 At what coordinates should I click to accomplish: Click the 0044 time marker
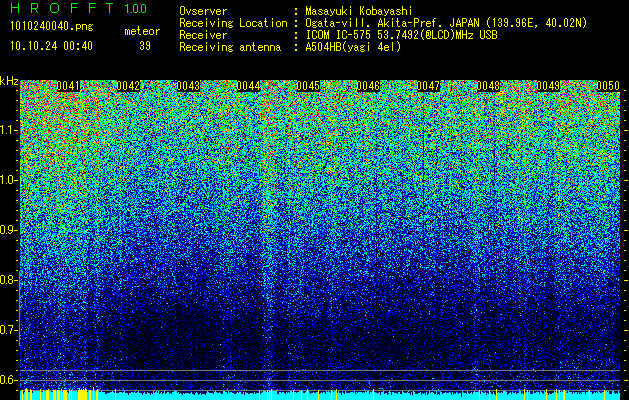tap(248, 86)
